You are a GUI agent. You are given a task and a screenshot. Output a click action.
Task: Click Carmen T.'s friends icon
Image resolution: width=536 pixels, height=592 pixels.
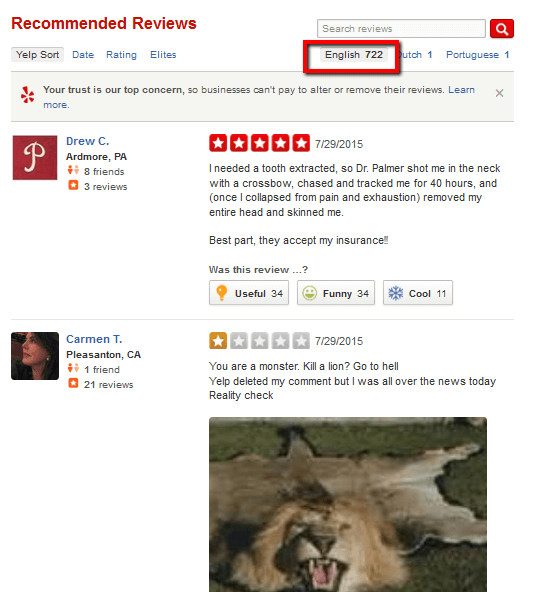click(73, 368)
